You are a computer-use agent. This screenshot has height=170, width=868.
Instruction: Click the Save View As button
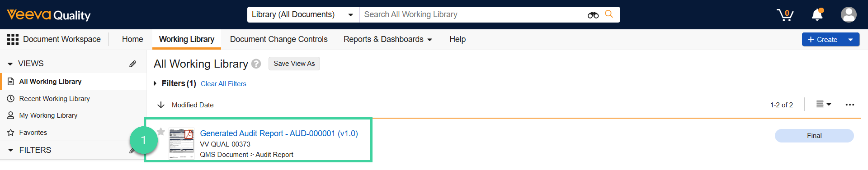pos(294,64)
